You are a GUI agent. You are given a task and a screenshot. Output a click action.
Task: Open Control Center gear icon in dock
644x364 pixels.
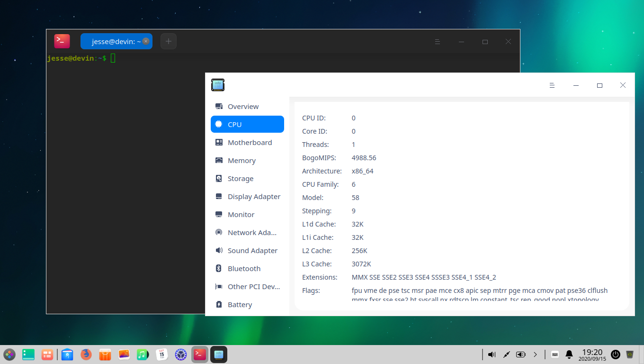(x=181, y=354)
